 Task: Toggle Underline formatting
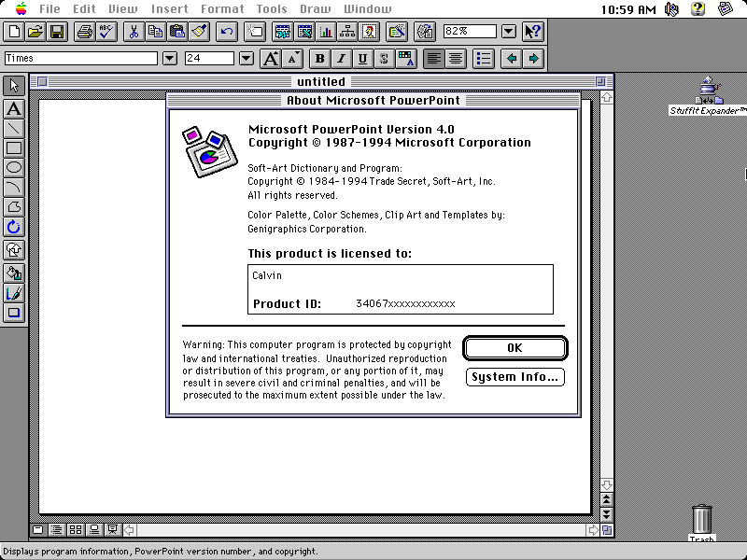[x=362, y=59]
